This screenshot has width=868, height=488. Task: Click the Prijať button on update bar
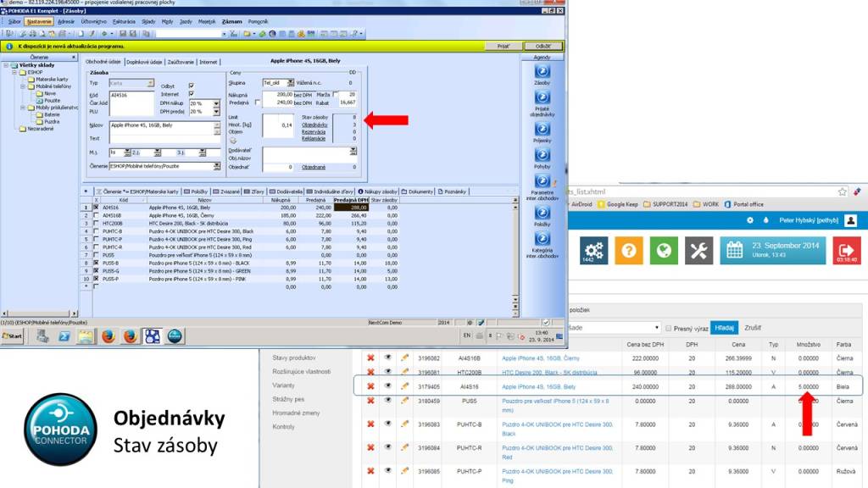[x=504, y=46]
